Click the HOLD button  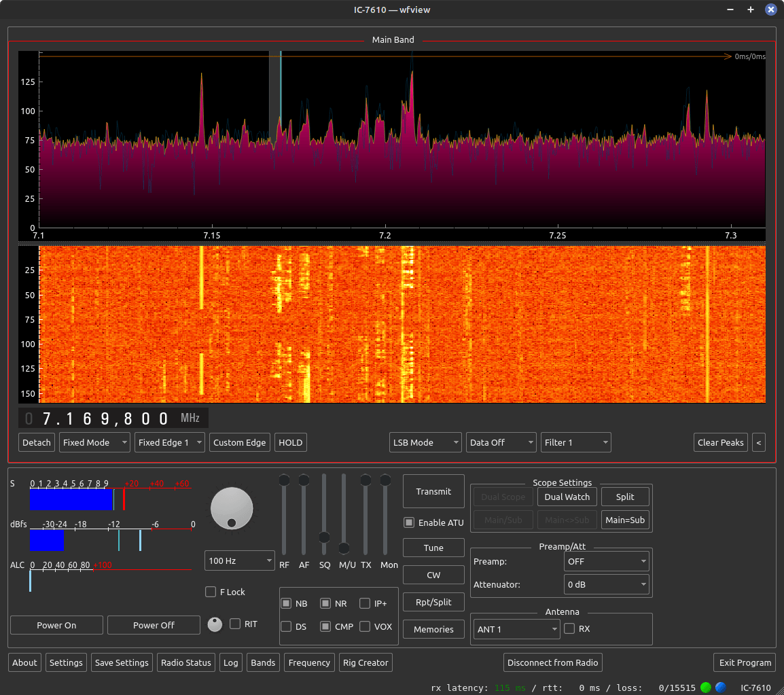pyautogui.click(x=291, y=442)
